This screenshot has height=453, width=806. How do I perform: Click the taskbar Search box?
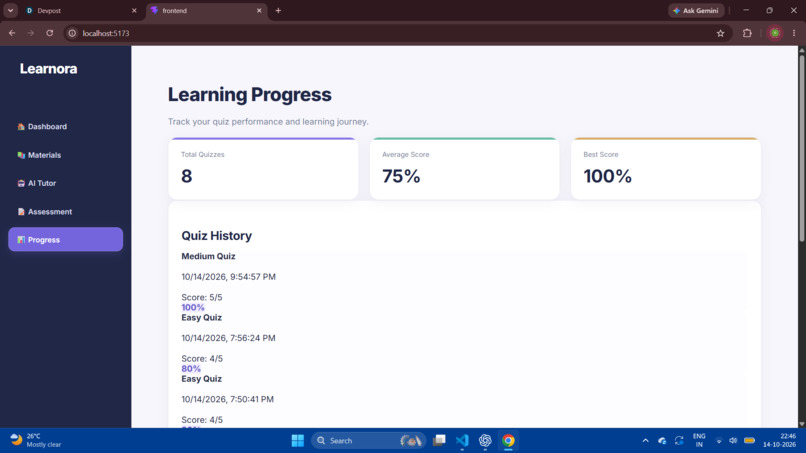coord(368,441)
